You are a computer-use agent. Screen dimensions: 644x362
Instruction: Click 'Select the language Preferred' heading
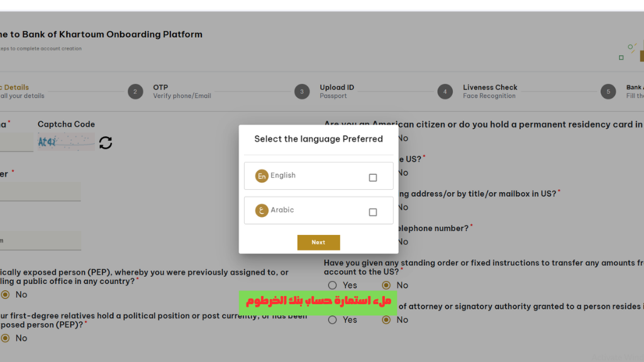point(318,139)
